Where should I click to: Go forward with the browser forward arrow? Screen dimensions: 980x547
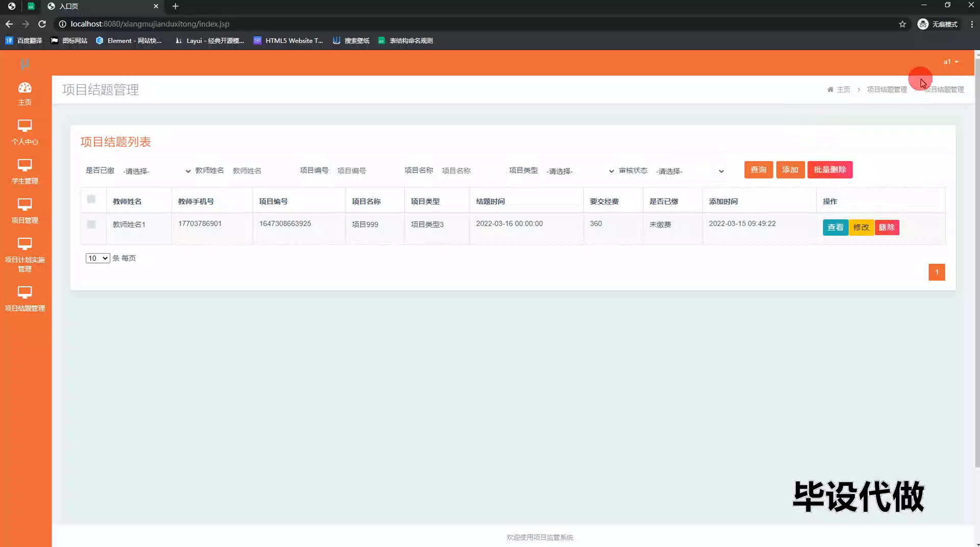tap(26, 24)
